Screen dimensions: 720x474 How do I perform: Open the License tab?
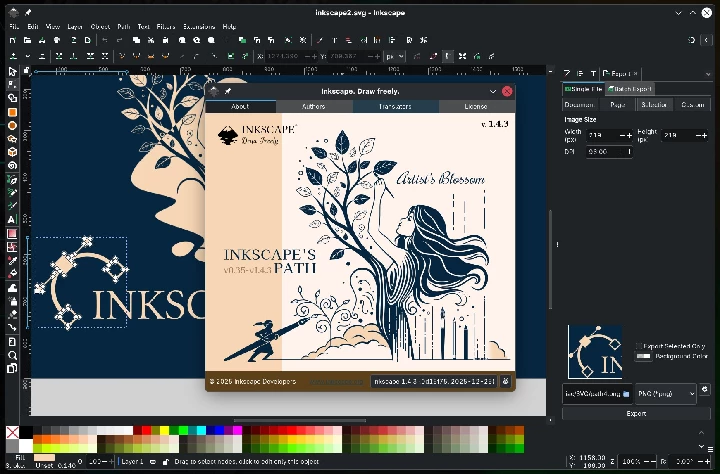pyautogui.click(x=476, y=106)
